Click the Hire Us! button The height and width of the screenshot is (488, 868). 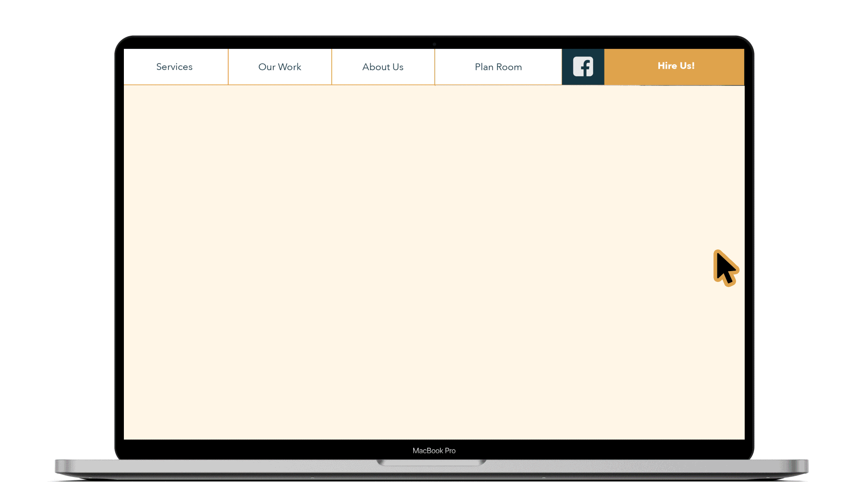pyautogui.click(x=675, y=67)
